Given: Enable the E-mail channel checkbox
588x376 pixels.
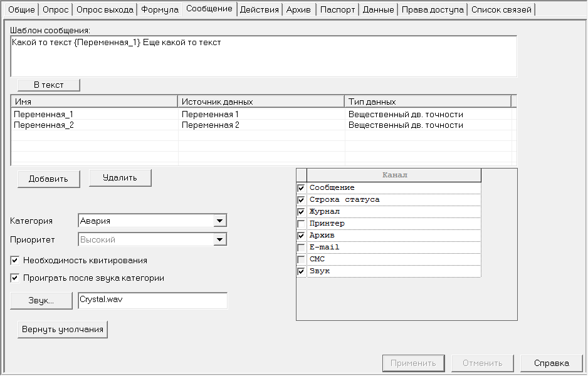Looking at the screenshot, I should [301, 248].
